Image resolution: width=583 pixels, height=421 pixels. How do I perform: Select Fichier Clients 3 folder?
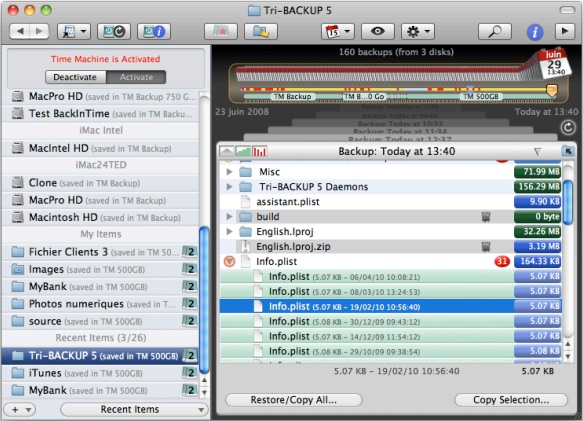[x=100, y=252]
